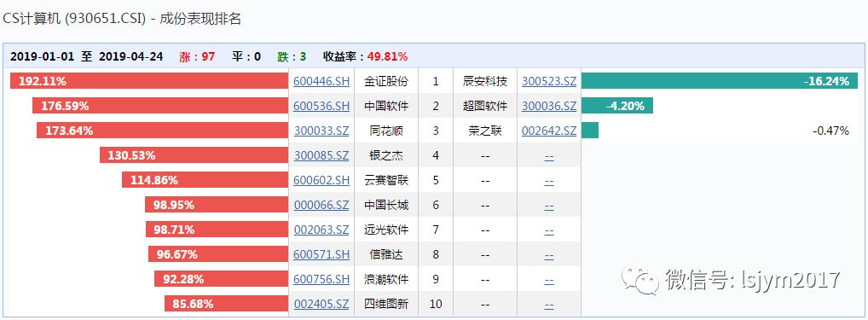Click the 98.71% red gain bar
Viewport: 868px width, 320px height.
click(x=217, y=230)
